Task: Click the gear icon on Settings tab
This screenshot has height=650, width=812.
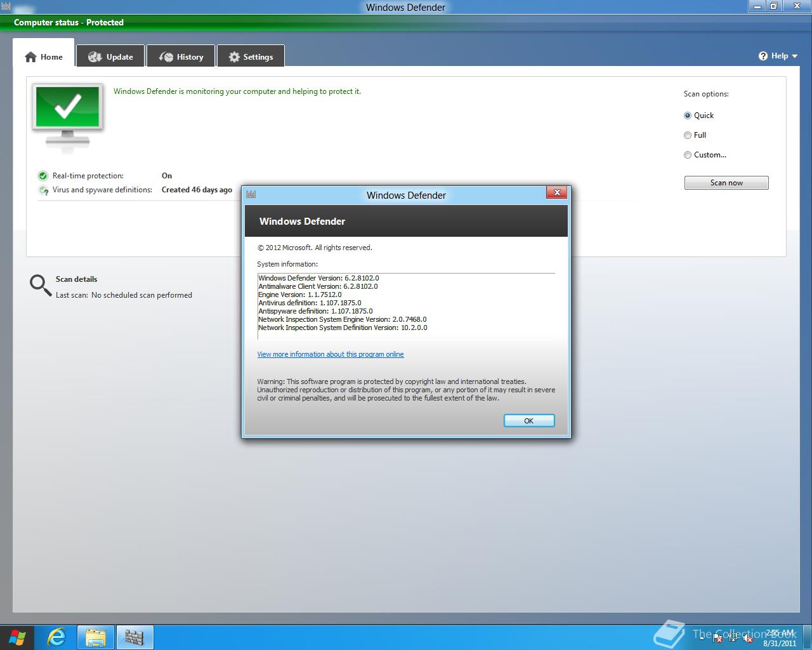Action: coord(234,57)
